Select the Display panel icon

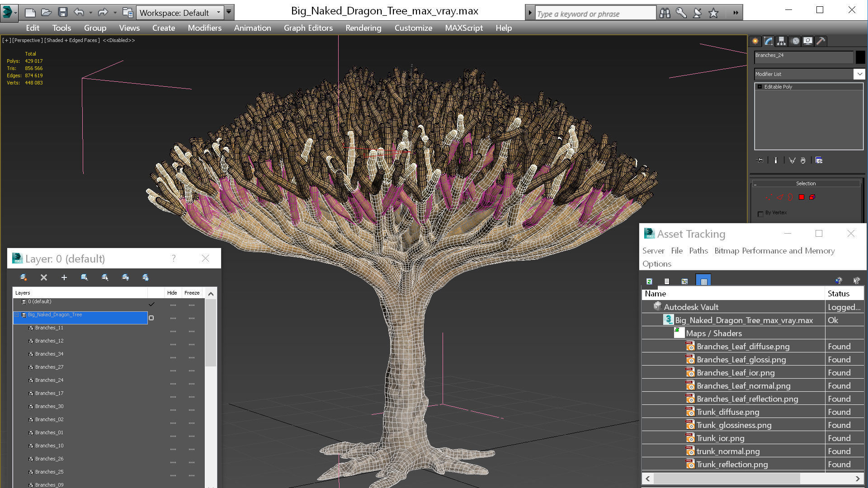[x=808, y=41]
